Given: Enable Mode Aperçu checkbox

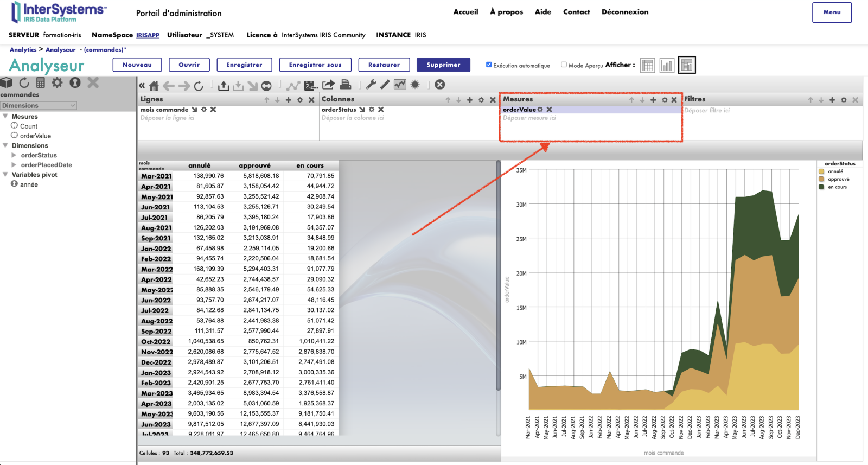Looking at the screenshot, I should pos(564,65).
